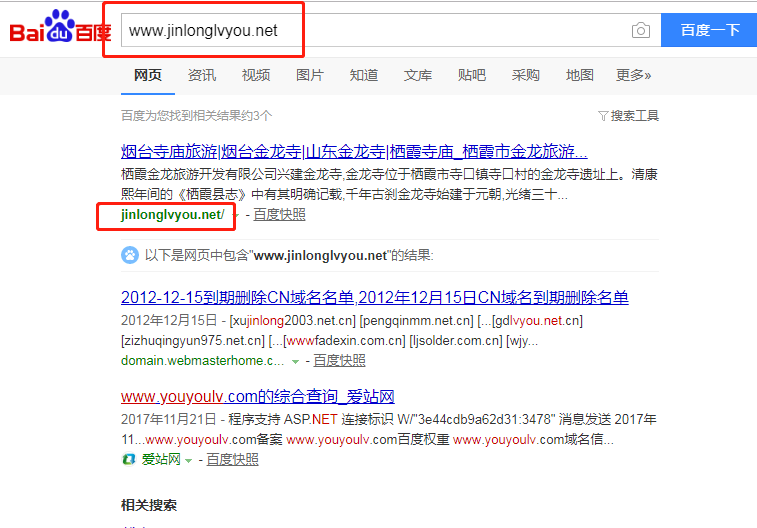Screen dimensions: 757x528
Task: Open the 更多» menu
Action: click(633, 75)
